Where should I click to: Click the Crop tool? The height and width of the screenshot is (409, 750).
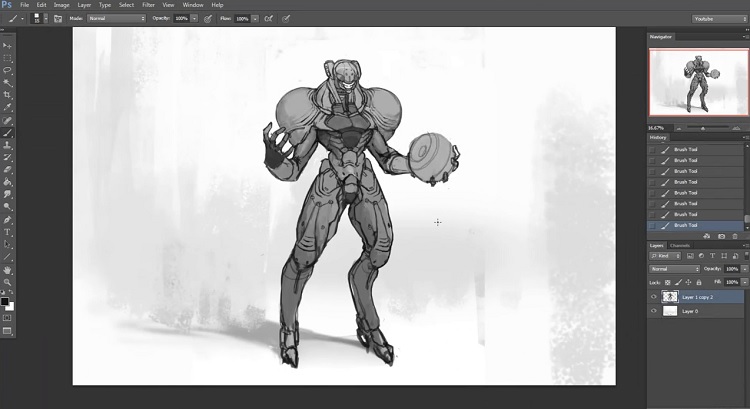[8, 95]
